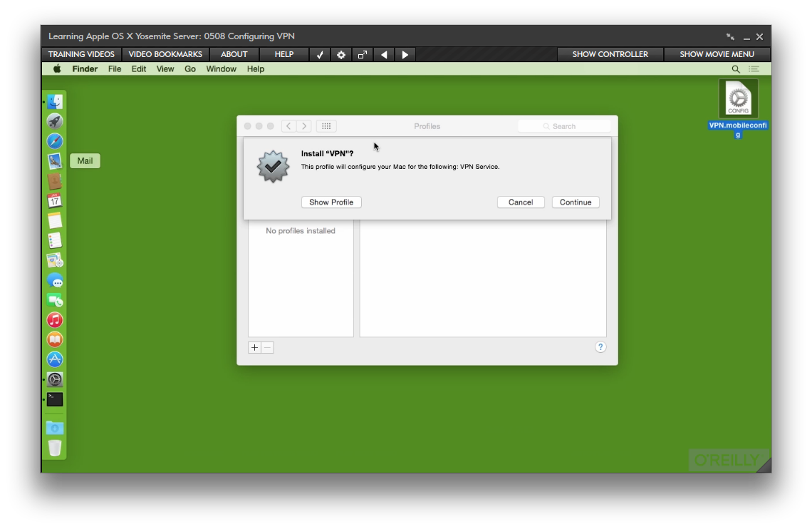Click the forward chevron in Profiles window

305,126
